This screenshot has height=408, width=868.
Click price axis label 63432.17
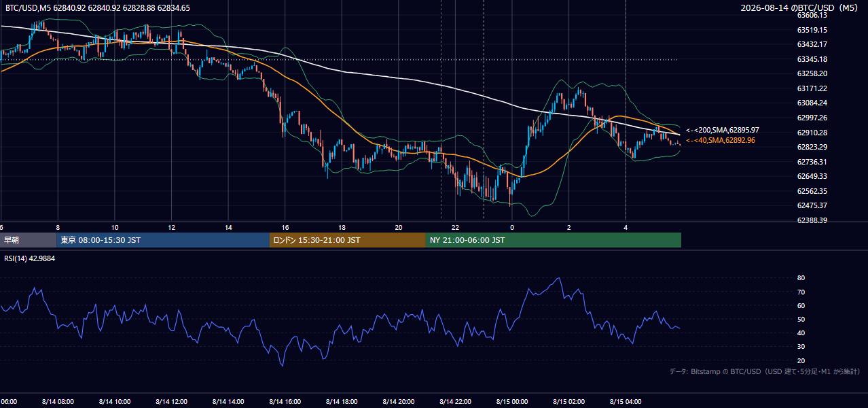[812, 44]
